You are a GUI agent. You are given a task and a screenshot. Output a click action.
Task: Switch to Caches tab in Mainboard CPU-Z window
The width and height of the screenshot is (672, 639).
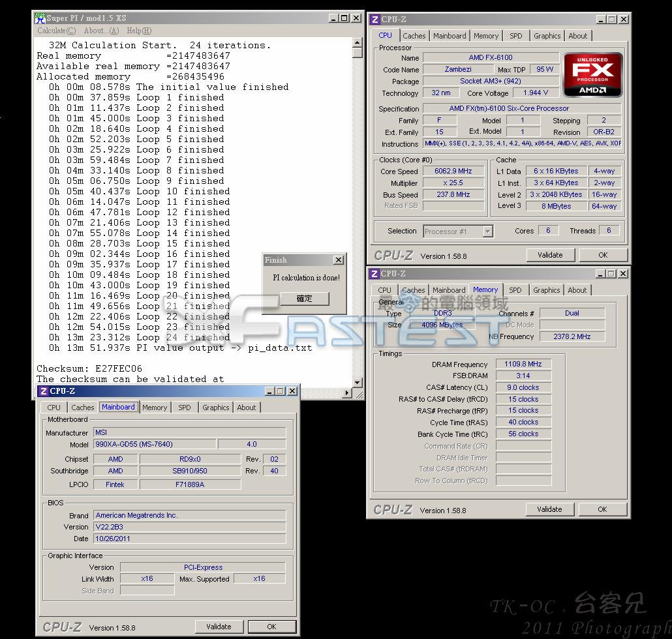click(x=83, y=408)
